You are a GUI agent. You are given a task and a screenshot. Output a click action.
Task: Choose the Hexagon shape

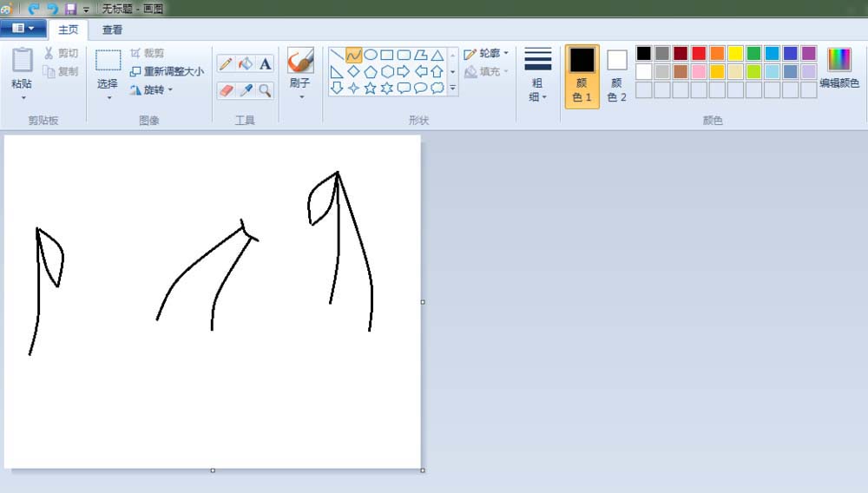pos(387,71)
